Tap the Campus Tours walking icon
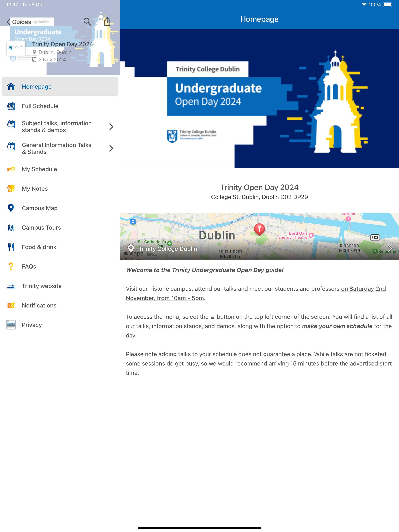The width and height of the screenshot is (399, 532). (x=11, y=227)
